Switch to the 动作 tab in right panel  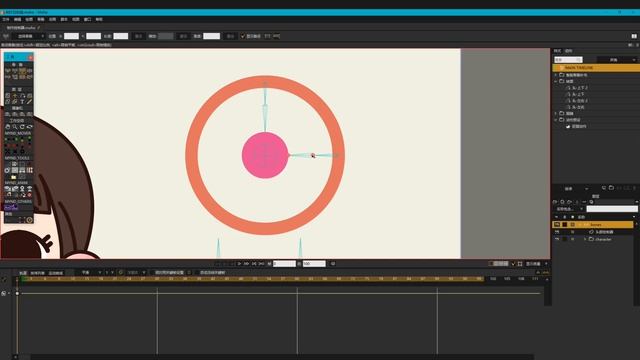pyautogui.click(x=569, y=51)
